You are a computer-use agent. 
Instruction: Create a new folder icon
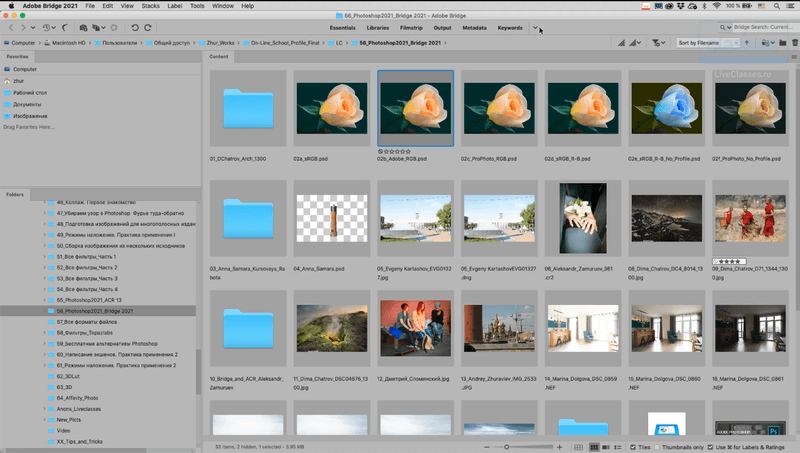(783, 43)
